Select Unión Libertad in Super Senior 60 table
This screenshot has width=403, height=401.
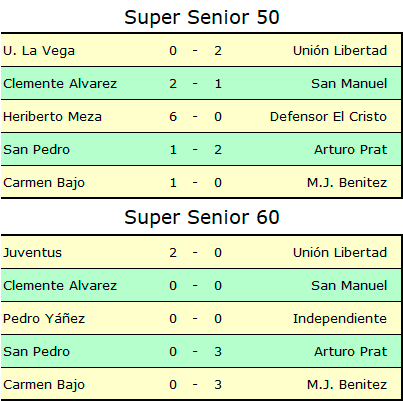pyautogui.click(x=340, y=253)
